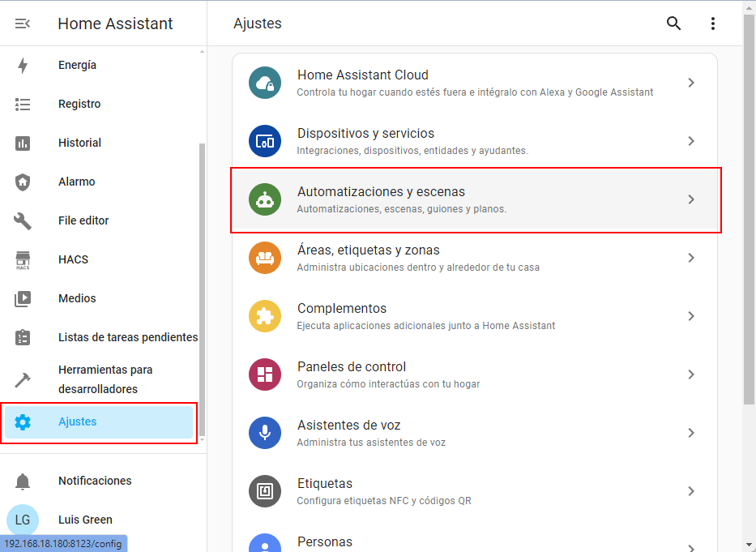Viewport: 756px width, 552px height.
Task: Click the HACS store icon in sidebar
Action: 23,260
